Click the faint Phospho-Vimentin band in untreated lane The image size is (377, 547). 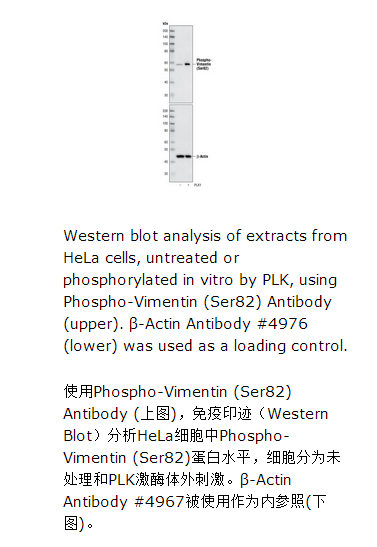coord(180,65)
